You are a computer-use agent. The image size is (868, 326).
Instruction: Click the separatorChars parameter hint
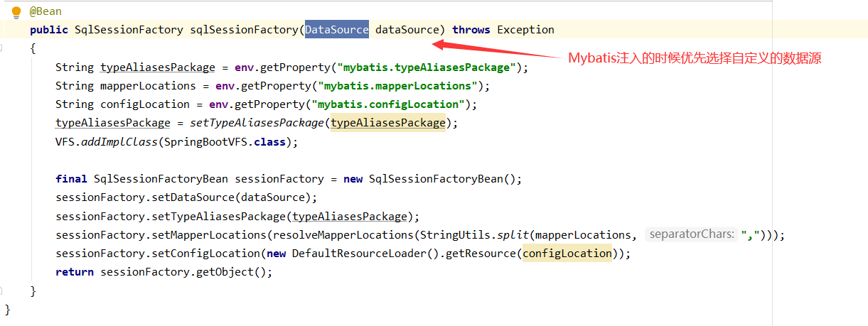click(x=692, y=234)
